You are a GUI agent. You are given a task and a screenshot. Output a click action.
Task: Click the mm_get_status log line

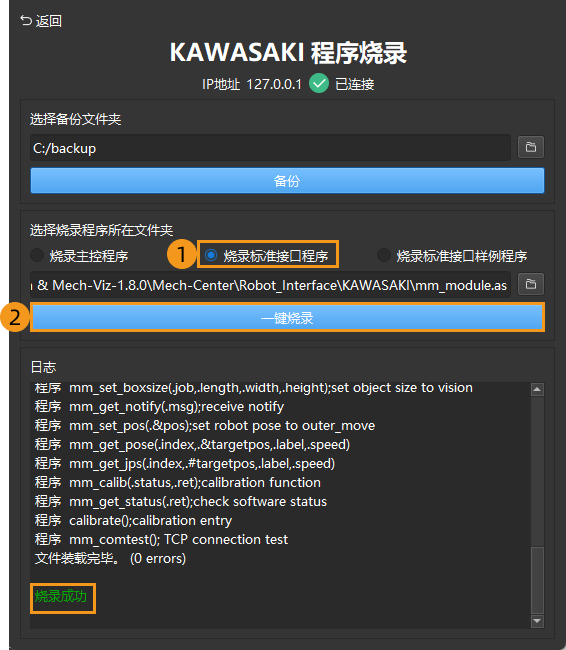[x=181, y=501]
